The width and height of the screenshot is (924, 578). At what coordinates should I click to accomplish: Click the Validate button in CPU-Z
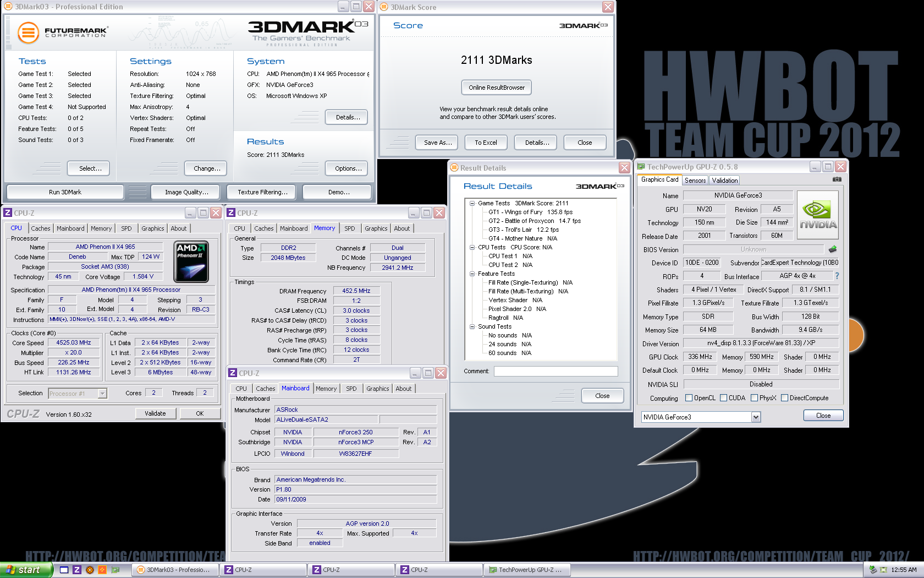tap(155, 413)
